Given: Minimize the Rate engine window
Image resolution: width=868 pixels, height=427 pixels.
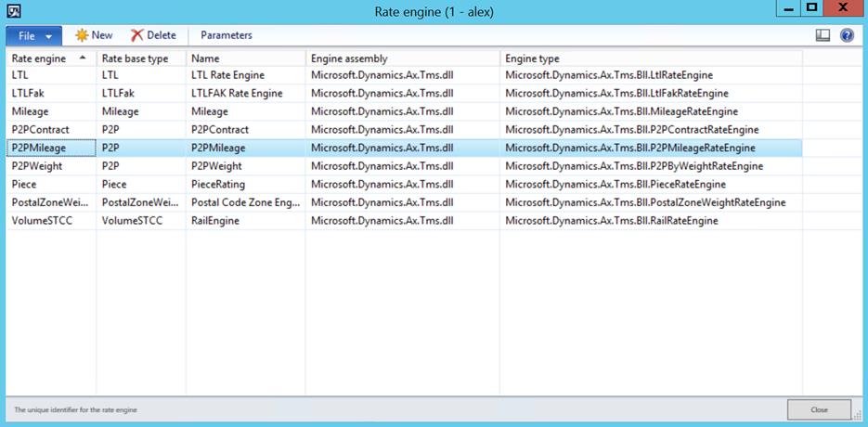Looking at the screenshot, I should pos(789,8).
